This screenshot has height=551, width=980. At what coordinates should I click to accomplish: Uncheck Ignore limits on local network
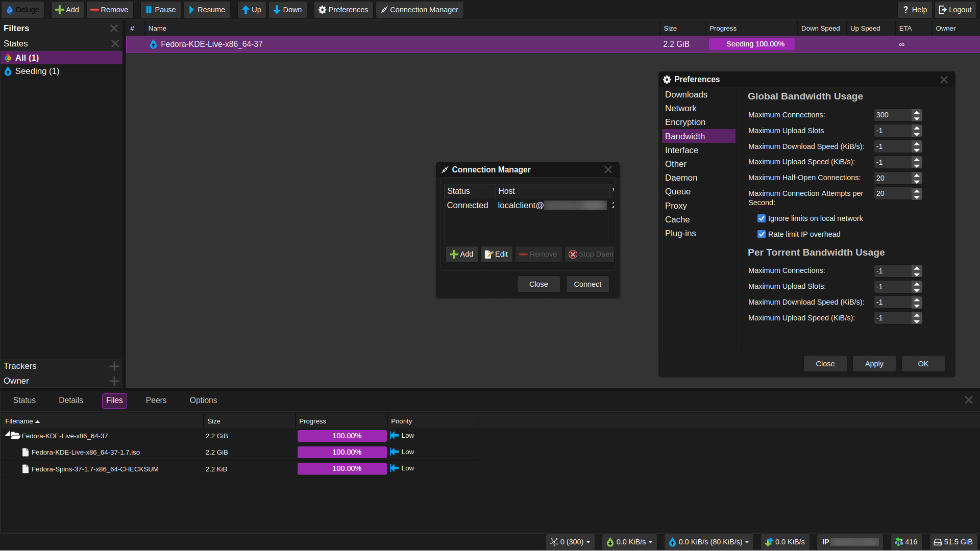click(x=762, y=218)
